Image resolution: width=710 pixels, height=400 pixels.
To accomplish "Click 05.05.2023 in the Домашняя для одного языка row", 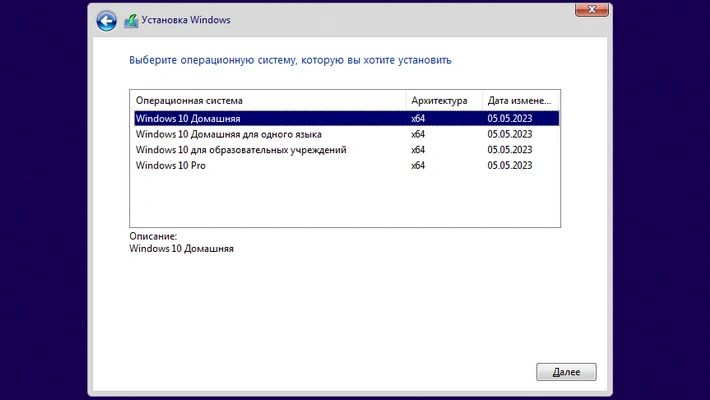I will tap(509, 134).
